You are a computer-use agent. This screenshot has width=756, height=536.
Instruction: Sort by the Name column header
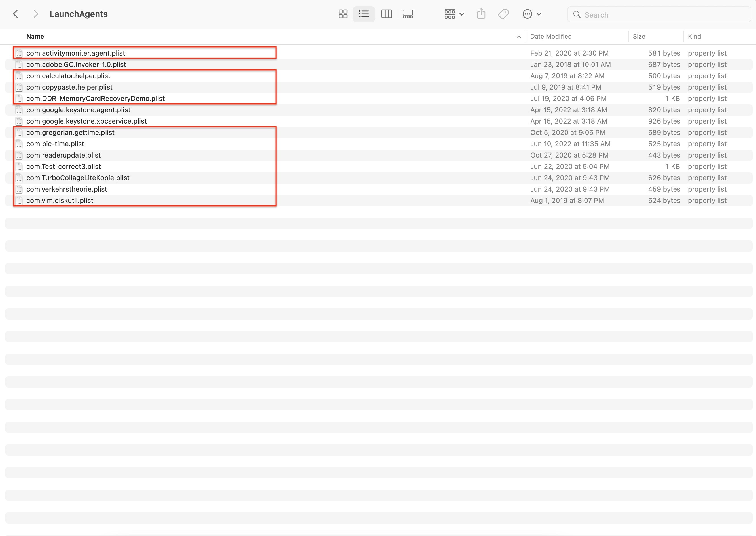[35, 36]
